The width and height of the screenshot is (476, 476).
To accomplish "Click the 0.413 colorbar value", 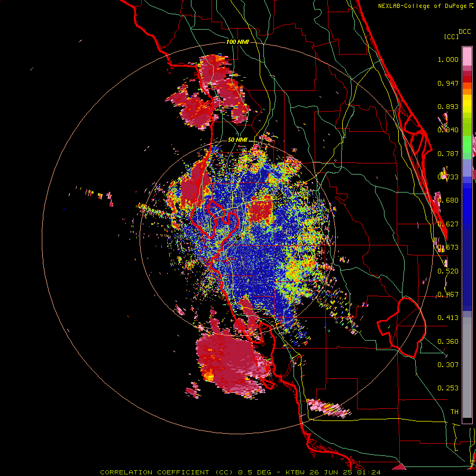I will (x=448, y=318).
